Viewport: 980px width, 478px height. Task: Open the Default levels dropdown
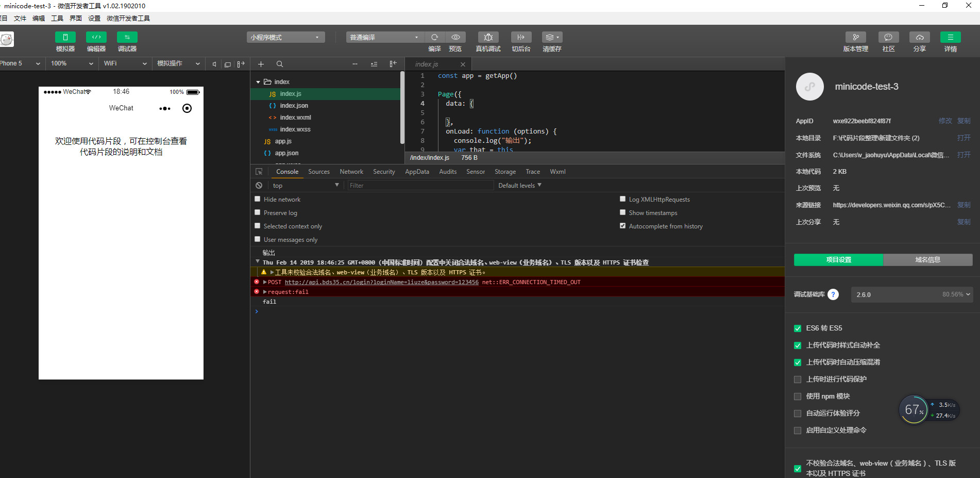(519, 185)
